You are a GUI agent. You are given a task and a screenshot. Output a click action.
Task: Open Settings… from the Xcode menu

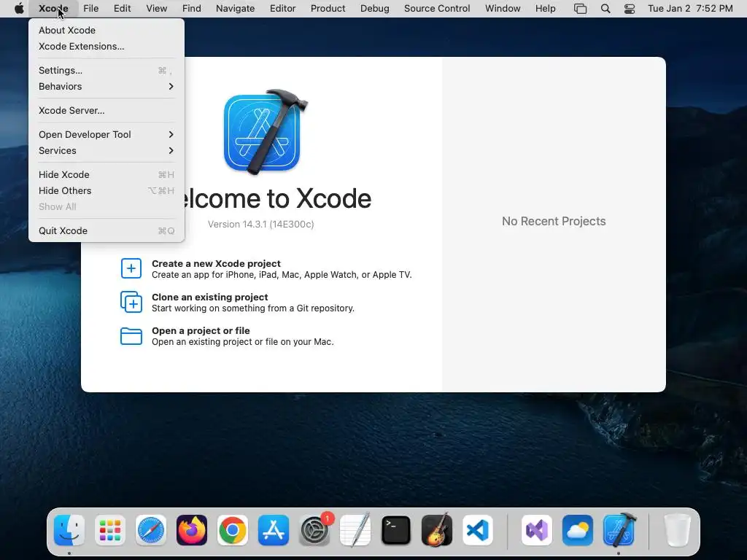107,70
